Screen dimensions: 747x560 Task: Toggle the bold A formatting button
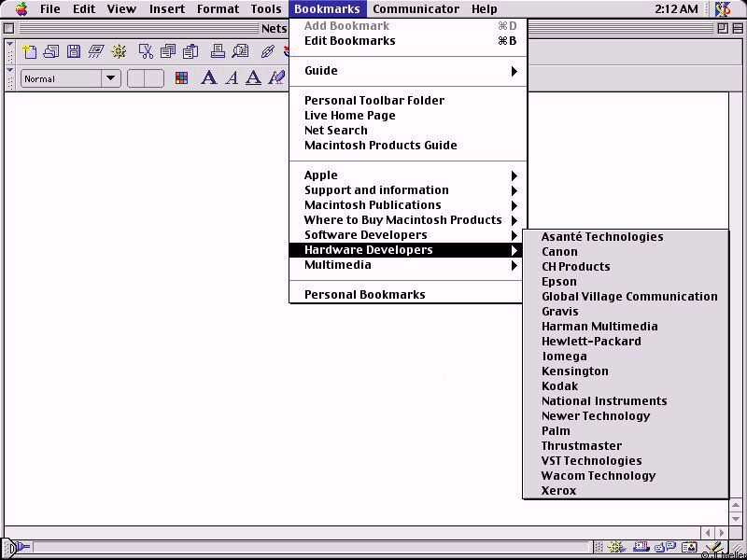point(208,78)
